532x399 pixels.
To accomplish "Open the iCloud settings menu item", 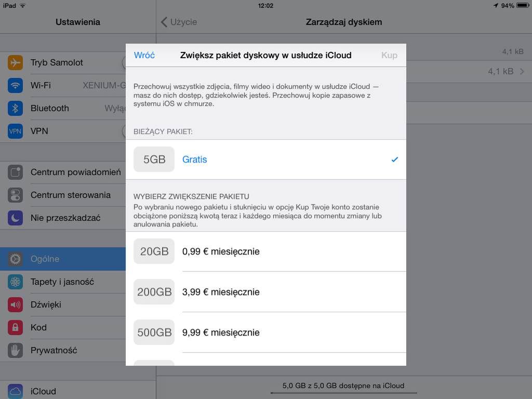I will (43, 391).
